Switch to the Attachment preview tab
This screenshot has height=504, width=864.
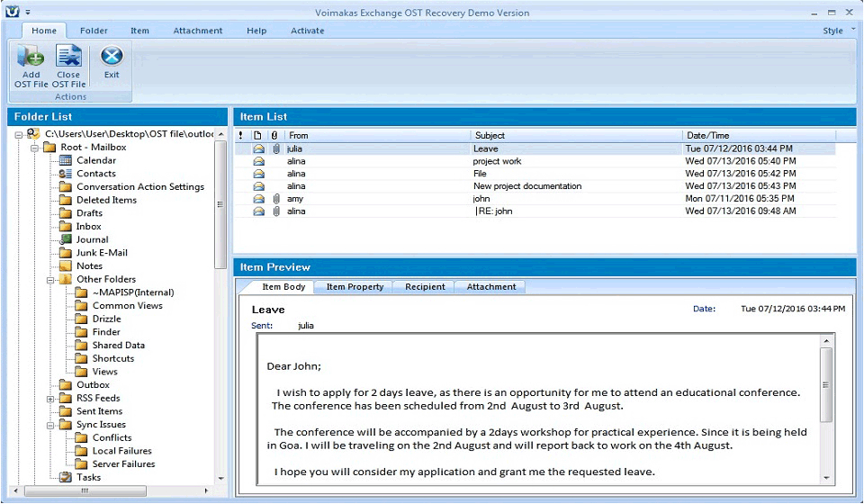pyautogui.click(x=491, y=286)
